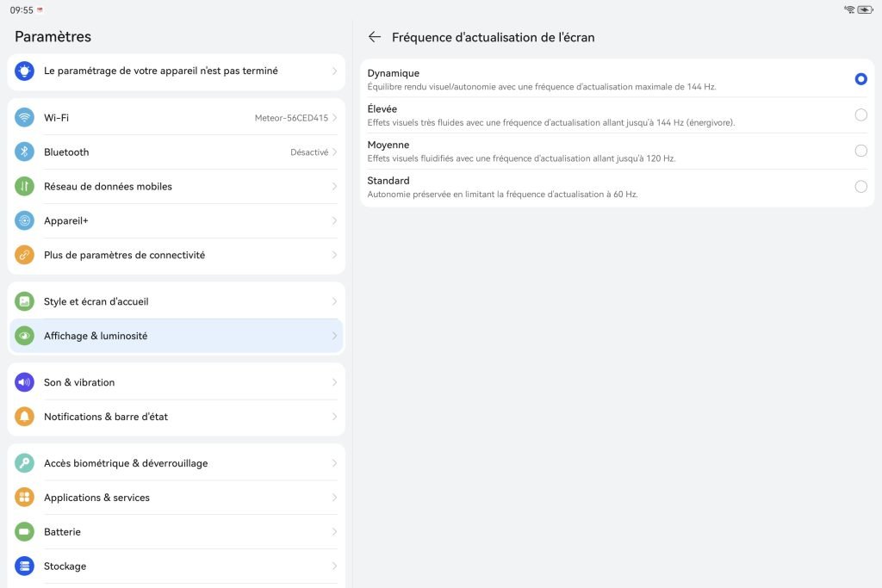Open Applications & services settings
The image size is (882, 588).
point(176,498)
